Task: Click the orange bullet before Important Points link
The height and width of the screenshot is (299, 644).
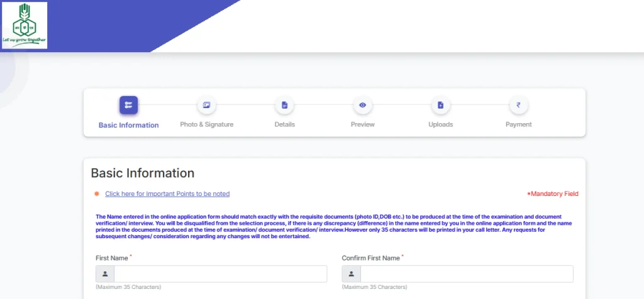Action: (x=97, y=193)
